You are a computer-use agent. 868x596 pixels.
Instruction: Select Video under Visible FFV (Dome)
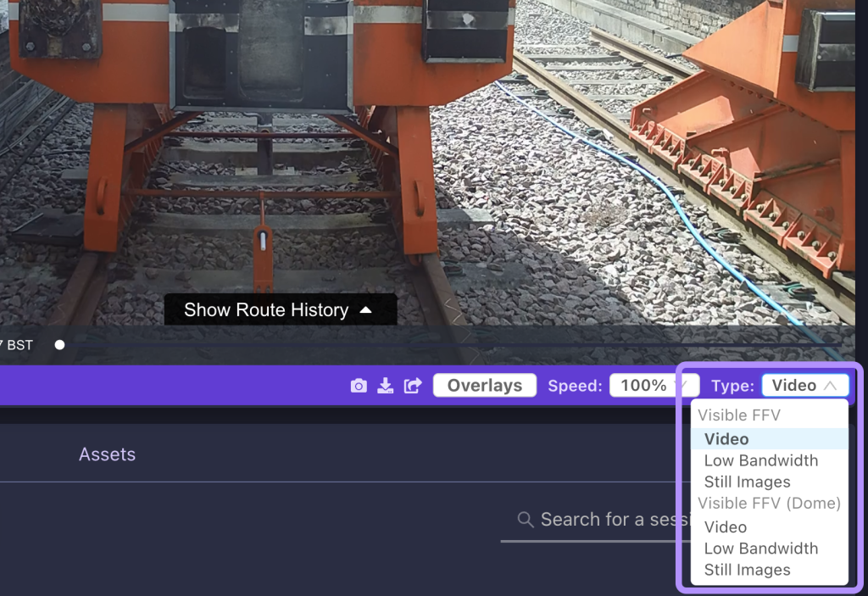coord(770,526)
